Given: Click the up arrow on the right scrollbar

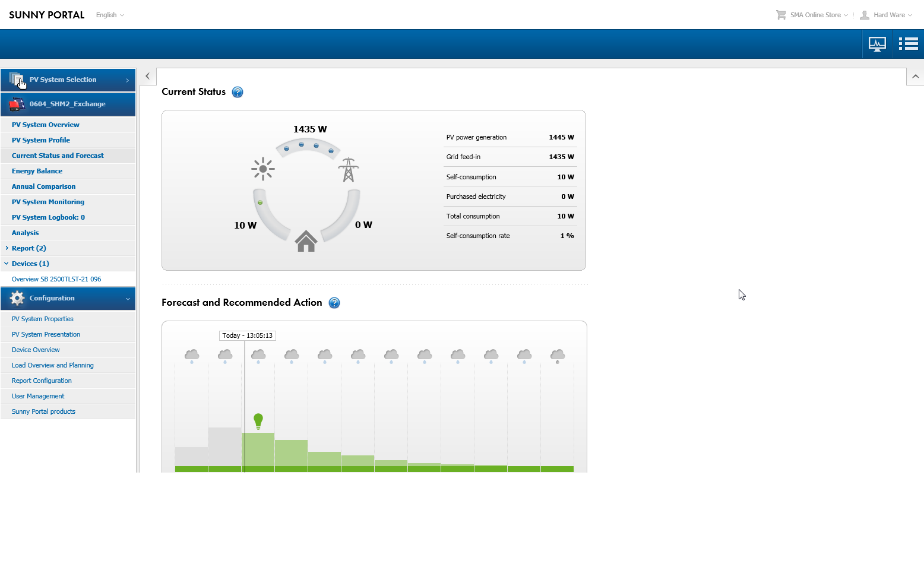Looking at the screenshot, I should 916,76.
